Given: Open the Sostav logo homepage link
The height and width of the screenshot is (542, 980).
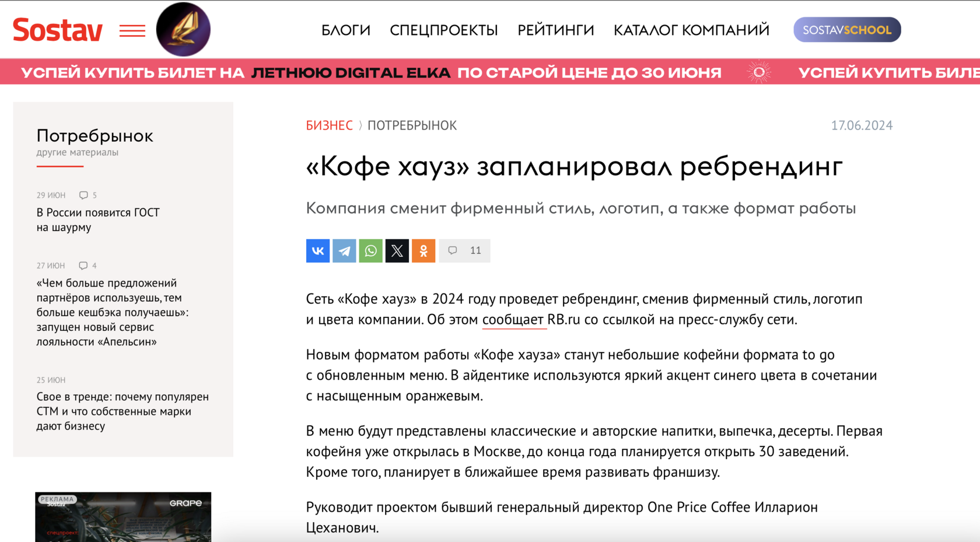Looking at the screenshot, I should click(58, 30).
